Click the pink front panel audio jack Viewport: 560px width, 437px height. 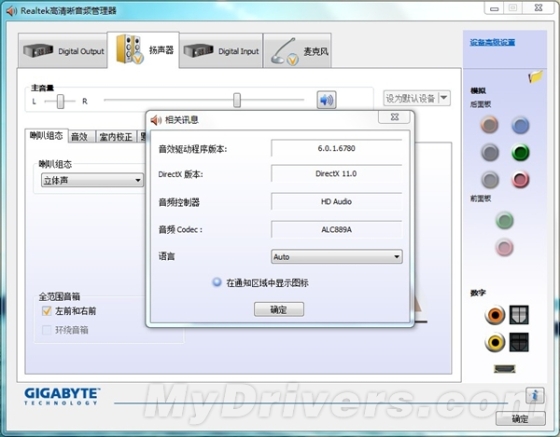pos(505,247)
